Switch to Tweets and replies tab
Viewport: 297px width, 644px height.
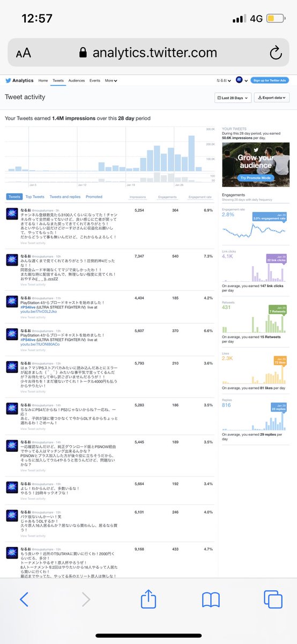[65, 197]
